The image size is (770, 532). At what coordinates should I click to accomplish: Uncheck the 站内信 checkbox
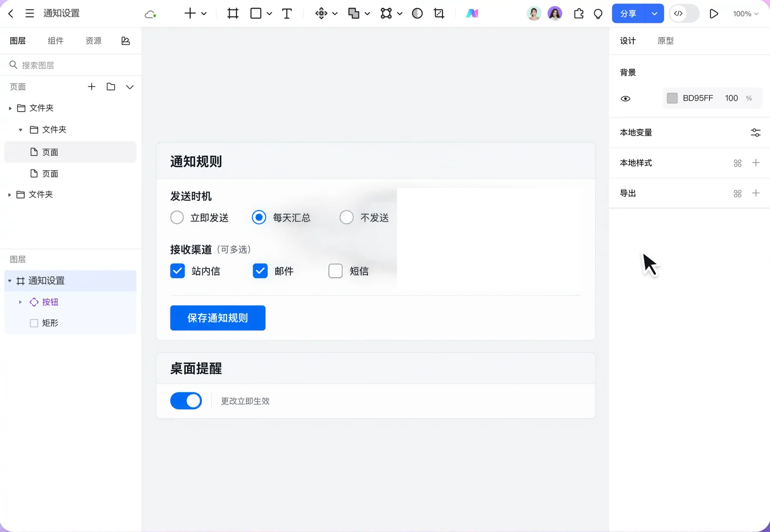click(177, 271)
